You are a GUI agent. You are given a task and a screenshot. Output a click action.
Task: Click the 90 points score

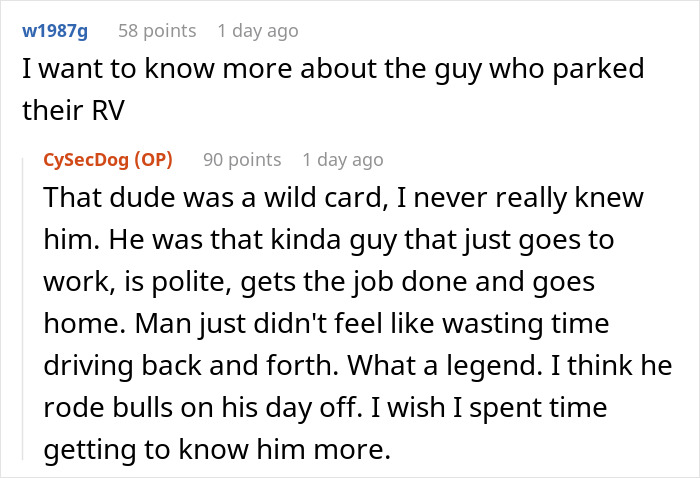point(242,160)
